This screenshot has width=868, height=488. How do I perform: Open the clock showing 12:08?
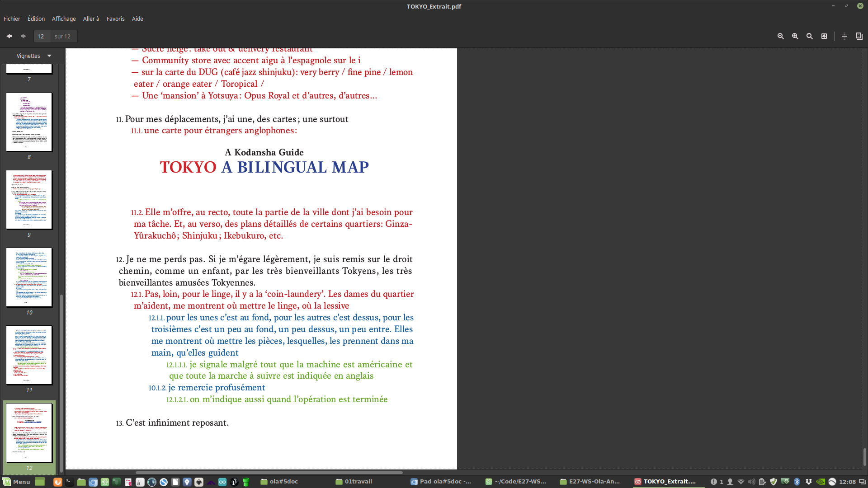(848, 482)
